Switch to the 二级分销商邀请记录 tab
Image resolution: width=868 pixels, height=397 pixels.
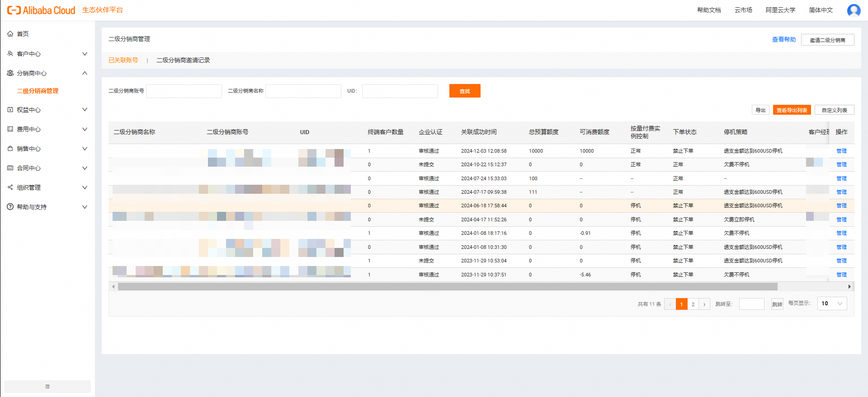click(183, 61)
